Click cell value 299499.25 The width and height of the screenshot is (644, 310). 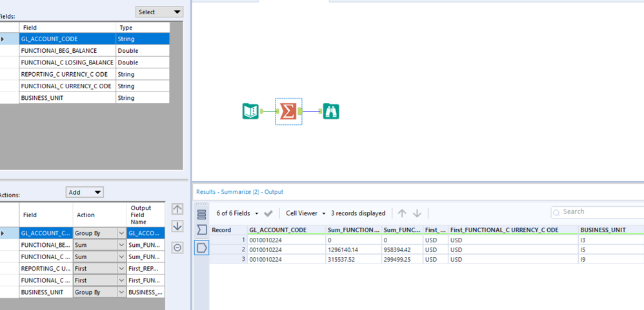pyautogui.click(x=403, y=259)
